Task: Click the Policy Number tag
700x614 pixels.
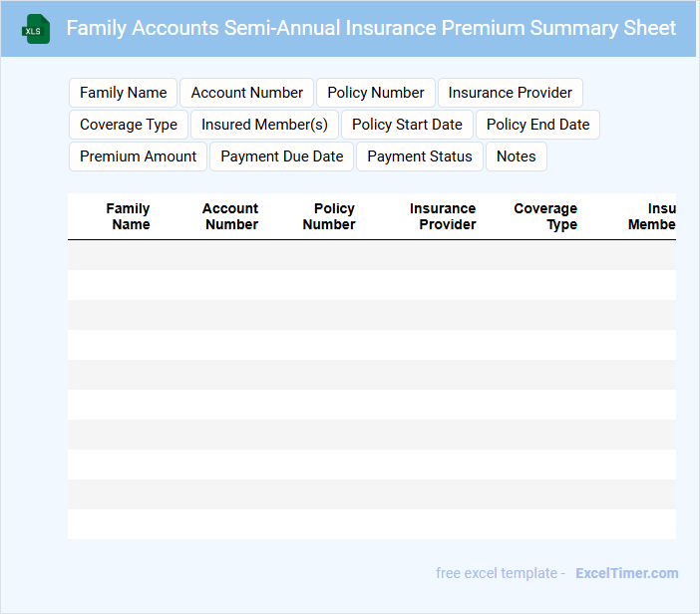Action: pyautogui.click(x=376, y=93)
